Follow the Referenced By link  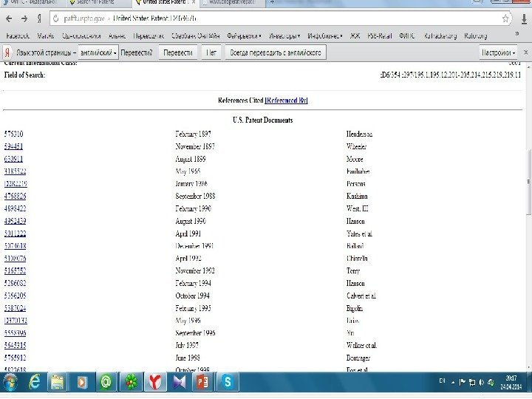tap(286, 100)
